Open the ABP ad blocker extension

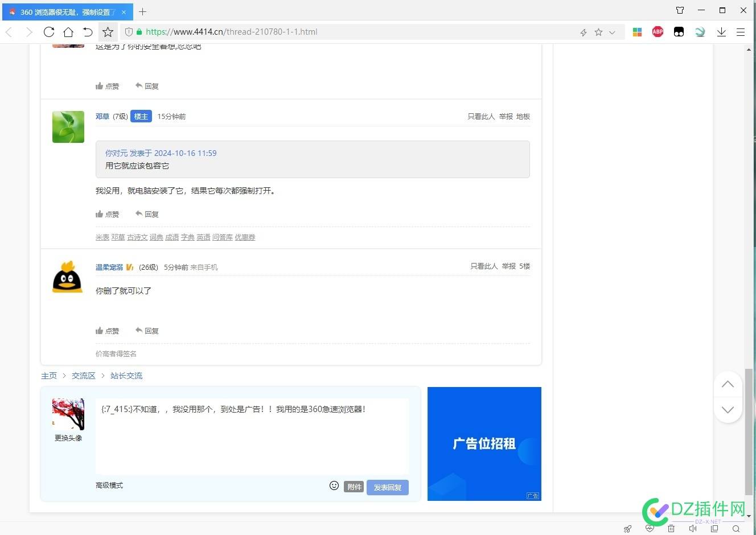[658, 32]
